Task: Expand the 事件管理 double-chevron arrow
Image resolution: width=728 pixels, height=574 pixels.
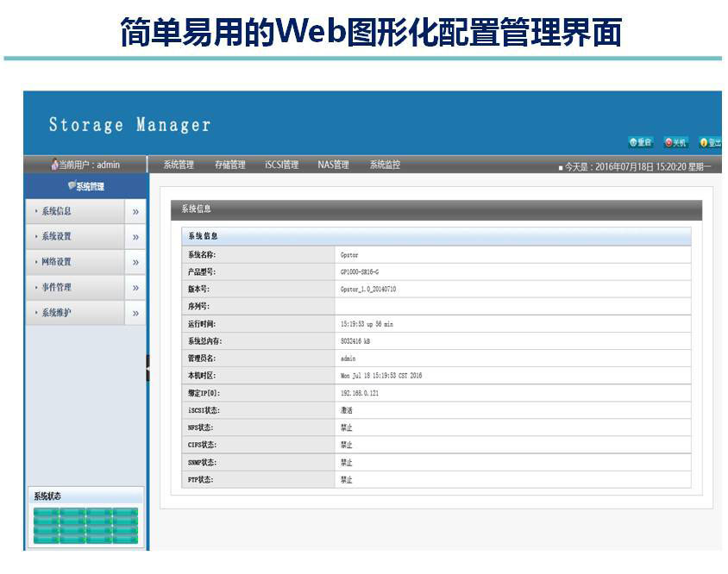Action: pos(135,288)
